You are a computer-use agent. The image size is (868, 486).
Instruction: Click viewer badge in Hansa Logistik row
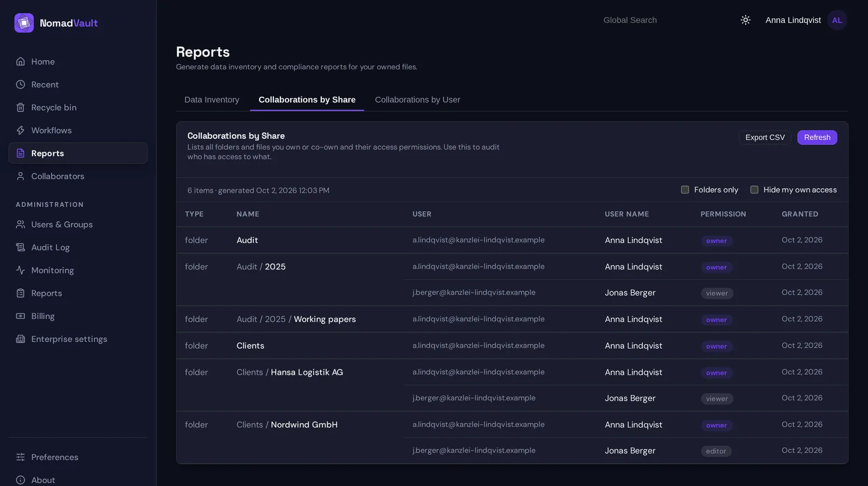click(717, 399)
